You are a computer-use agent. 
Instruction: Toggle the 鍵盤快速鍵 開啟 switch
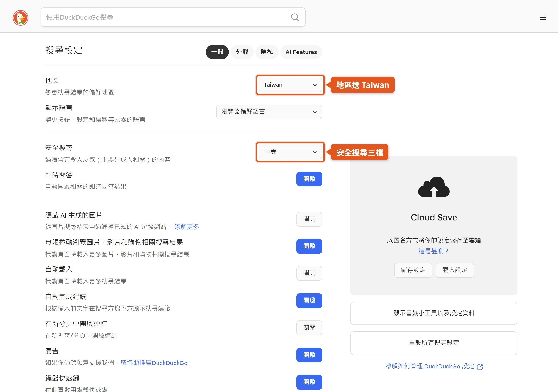[309, 382]
